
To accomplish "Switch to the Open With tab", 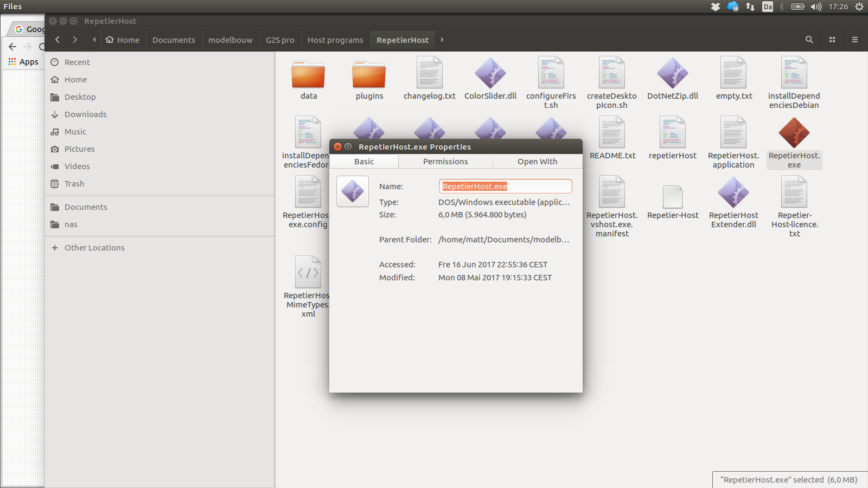I will 537,161.
